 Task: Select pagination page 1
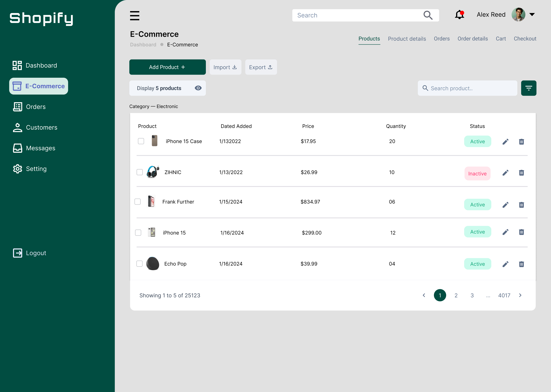tap(440, 295)
